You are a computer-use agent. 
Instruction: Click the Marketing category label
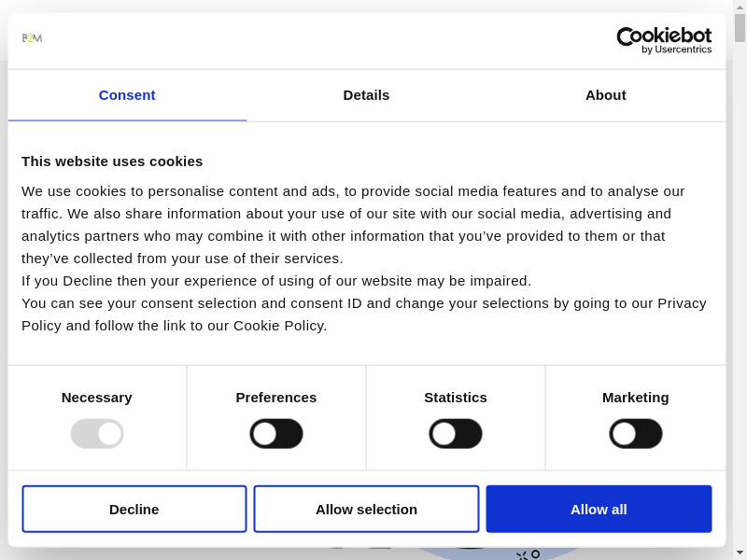click(x=636, y=397)
